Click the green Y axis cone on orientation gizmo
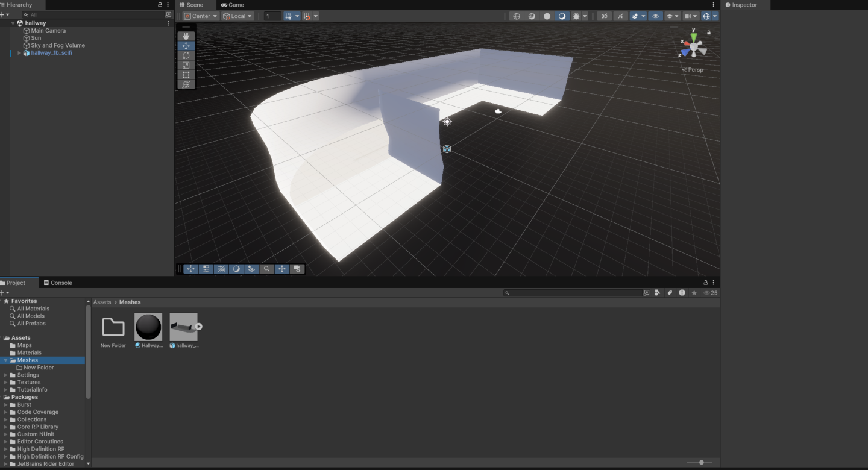Screen dimensions: 868x470 point(694,37)
